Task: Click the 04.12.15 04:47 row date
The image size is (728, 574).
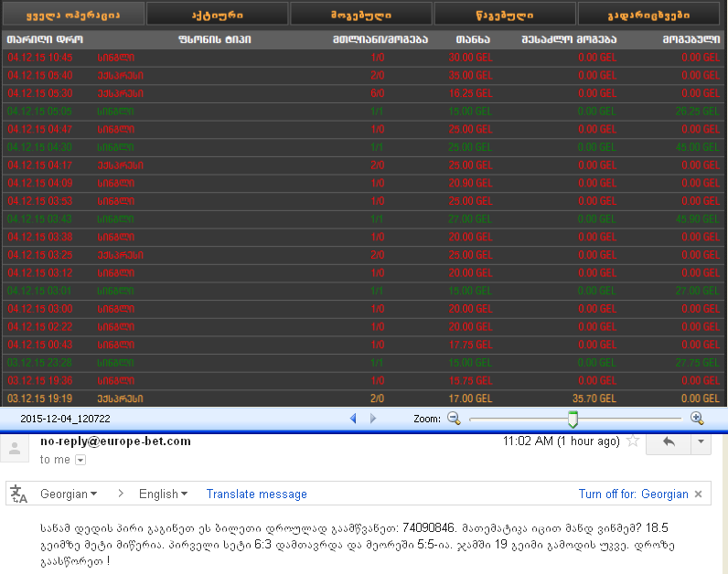Action: (40, 129)
